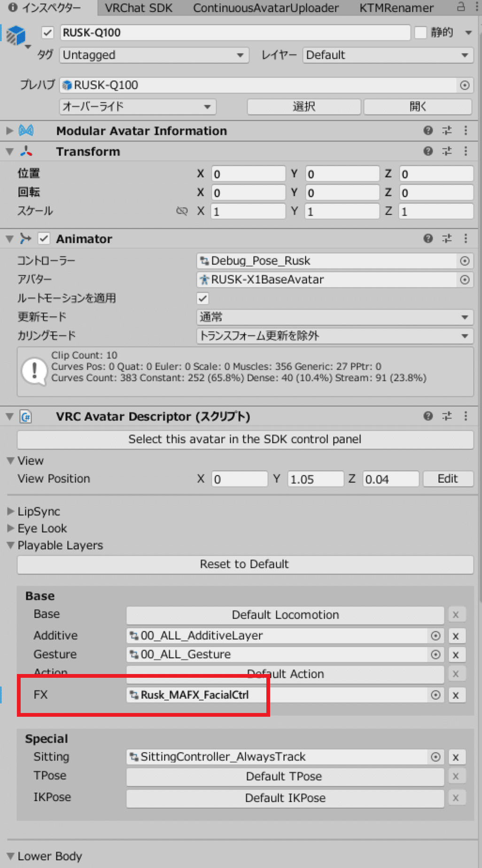Click the View Position Edit button
This screenshot has height=868, width=482.
448,479
